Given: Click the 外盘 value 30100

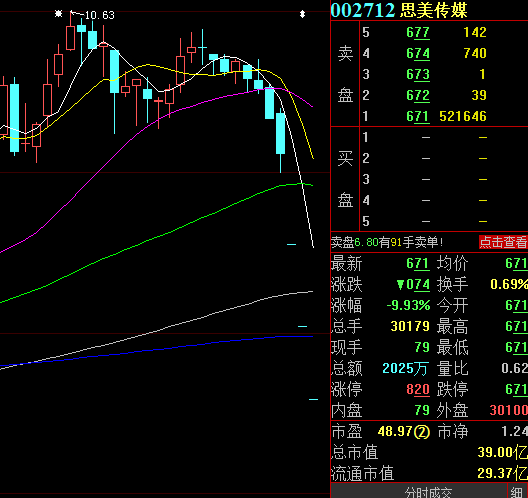Looking at the screenshot, I should (508, 410).
